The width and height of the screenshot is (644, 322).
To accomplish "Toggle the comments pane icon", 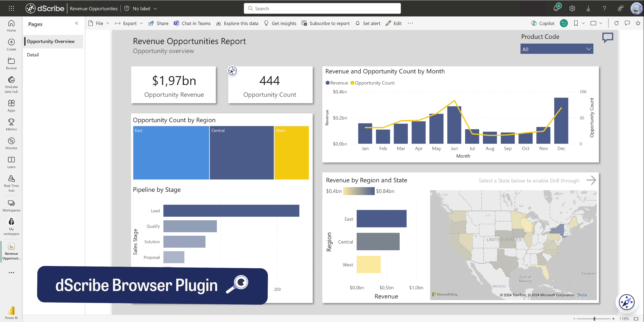I will coord(627,23).
